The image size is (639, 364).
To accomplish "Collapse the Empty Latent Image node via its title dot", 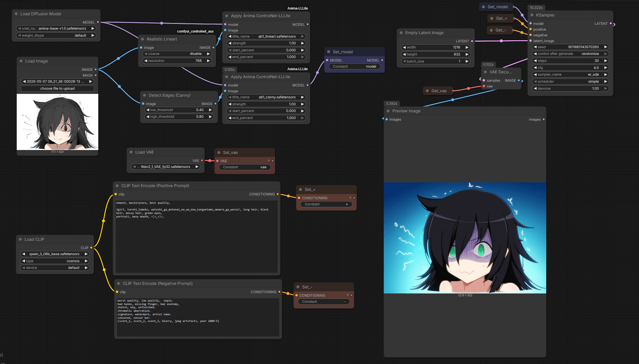I will (401, 33).
